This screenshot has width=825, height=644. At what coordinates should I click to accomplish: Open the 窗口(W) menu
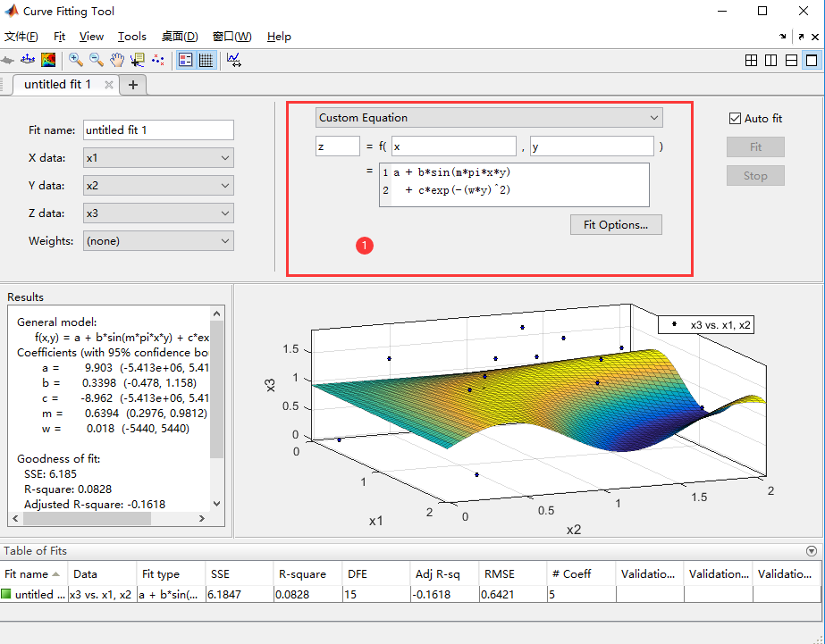232,37
